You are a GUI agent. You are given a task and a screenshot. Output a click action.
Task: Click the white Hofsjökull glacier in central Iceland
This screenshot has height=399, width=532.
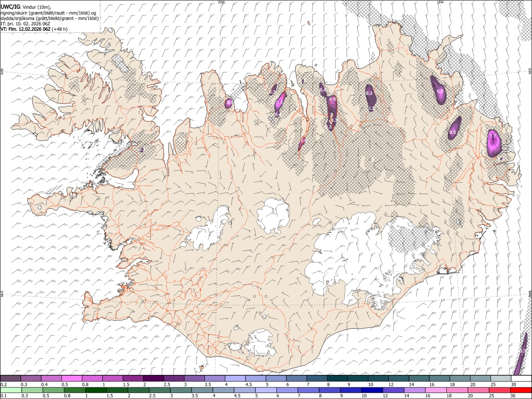pyautogui.click(x=273, y=215)
